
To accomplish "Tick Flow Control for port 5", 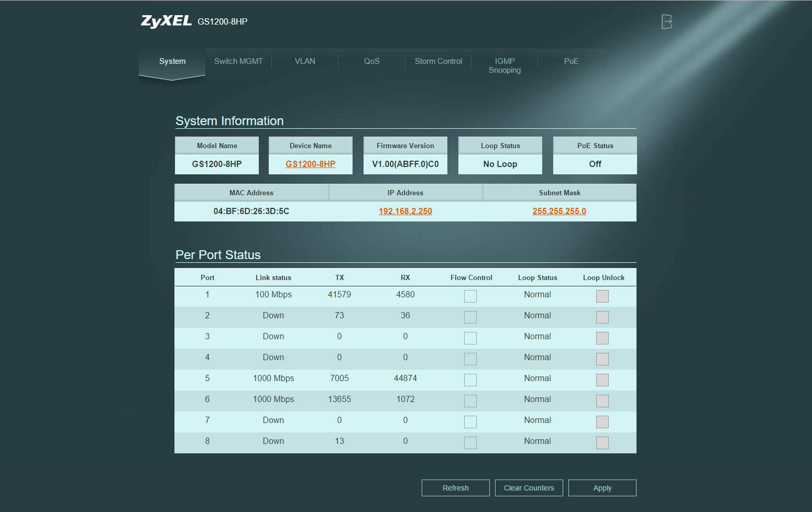I will point(470,380).
